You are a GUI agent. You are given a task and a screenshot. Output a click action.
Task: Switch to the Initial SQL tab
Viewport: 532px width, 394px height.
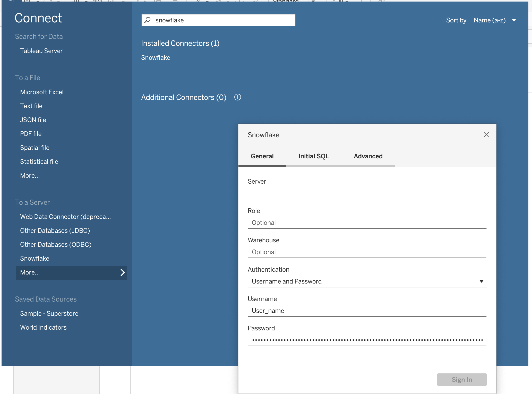[x=313, y=156]
